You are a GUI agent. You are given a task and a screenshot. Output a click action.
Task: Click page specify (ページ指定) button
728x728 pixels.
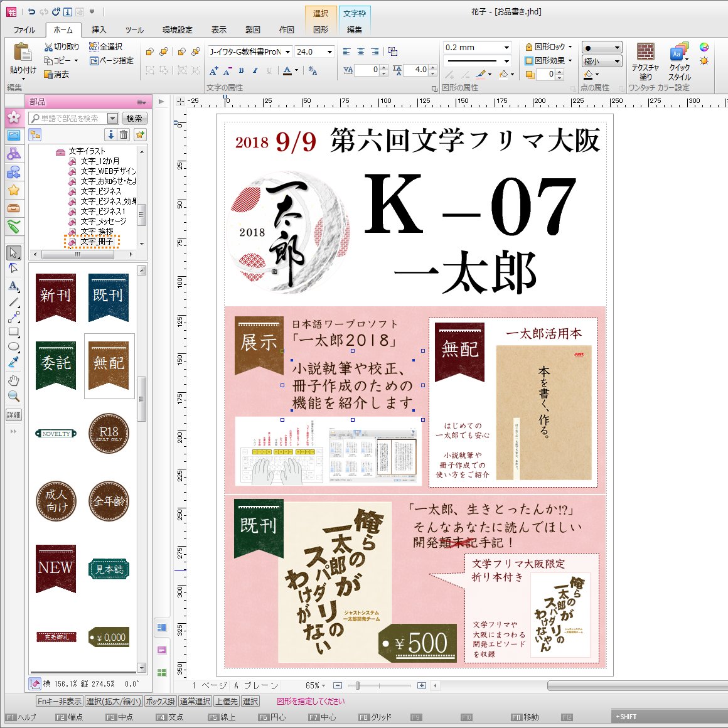pyautogui.click(x=112, y=61)
